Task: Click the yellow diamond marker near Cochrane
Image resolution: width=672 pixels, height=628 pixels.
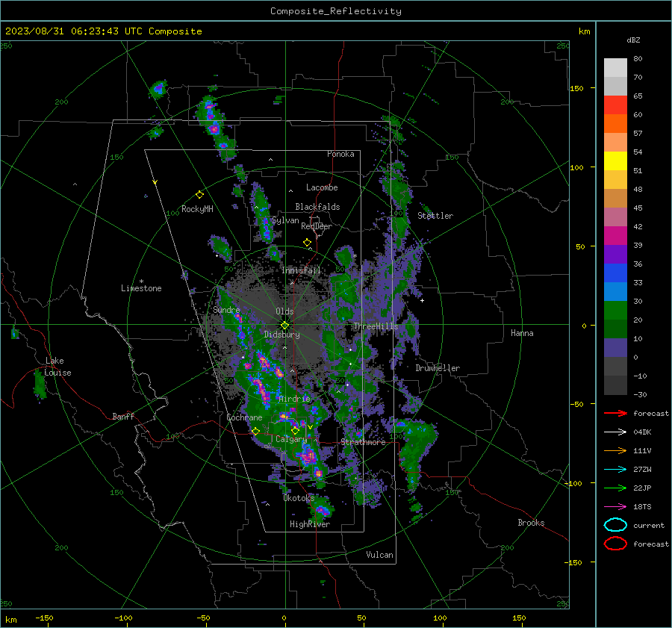Action: pyautogui.click(x=256, y=431)
